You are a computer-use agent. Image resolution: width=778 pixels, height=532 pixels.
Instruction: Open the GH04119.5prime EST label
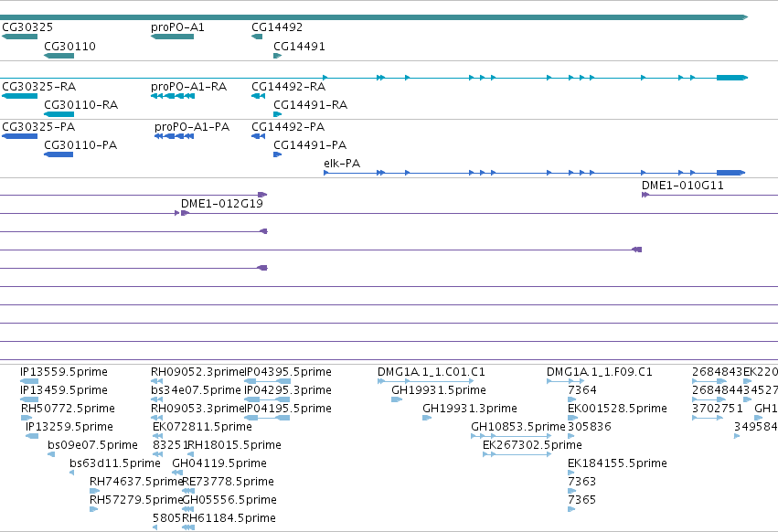[x=219, y=463]
